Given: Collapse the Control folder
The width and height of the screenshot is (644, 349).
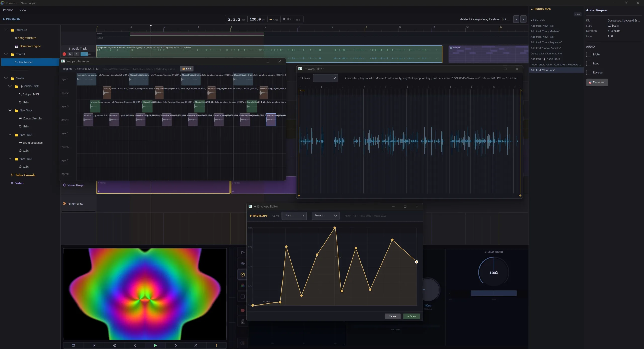Looking at the screenshot, I should (x=6, y=54).
